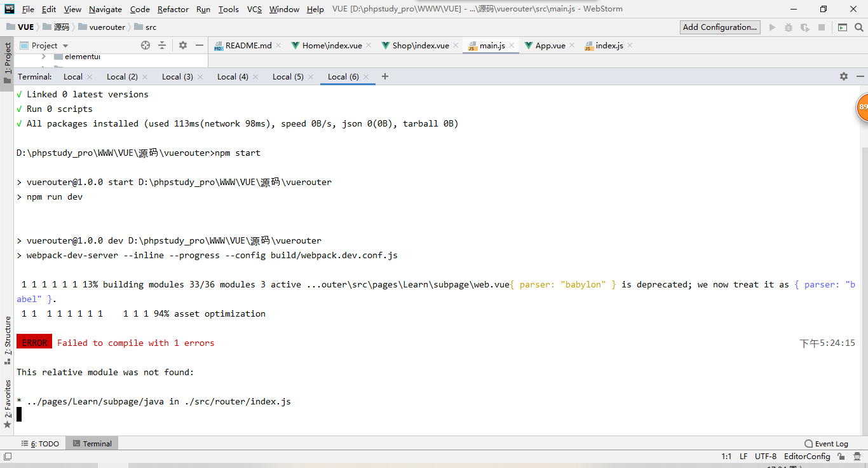Click the Debug bug icon
Screen dimensions: 868x468
click(789, 27)
